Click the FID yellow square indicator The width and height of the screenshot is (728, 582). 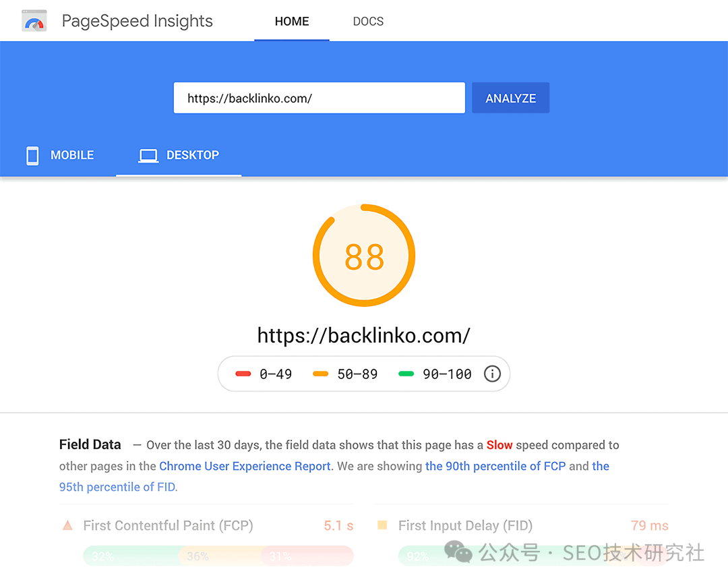point(382,525)
